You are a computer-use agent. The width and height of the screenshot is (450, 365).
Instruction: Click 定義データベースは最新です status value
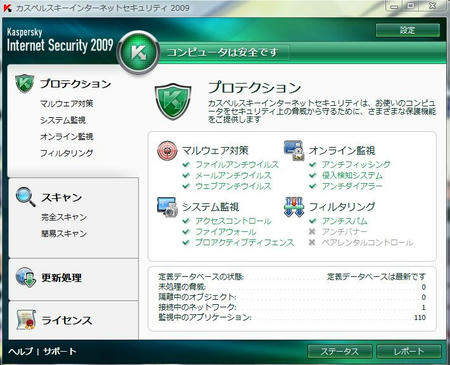click(376, 277)
